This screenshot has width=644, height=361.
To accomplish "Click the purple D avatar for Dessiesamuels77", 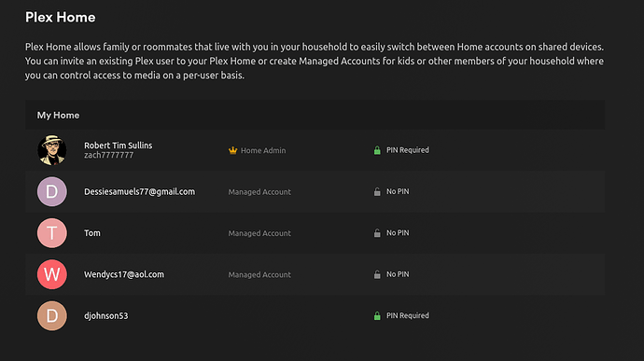I will click(x=51, y=192).
